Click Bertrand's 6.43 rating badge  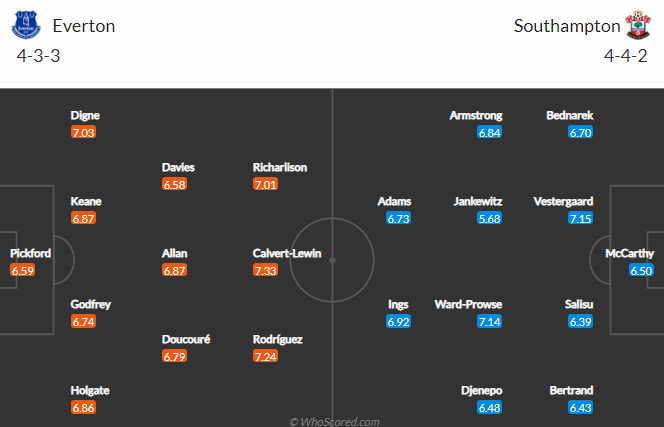coord(581,408)
